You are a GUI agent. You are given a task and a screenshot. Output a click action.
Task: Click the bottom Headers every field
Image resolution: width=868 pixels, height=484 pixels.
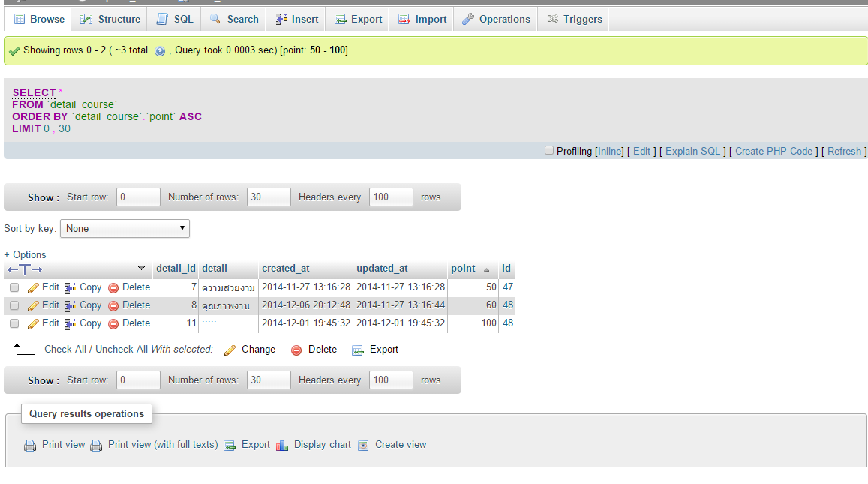click(x=391, y=380)
